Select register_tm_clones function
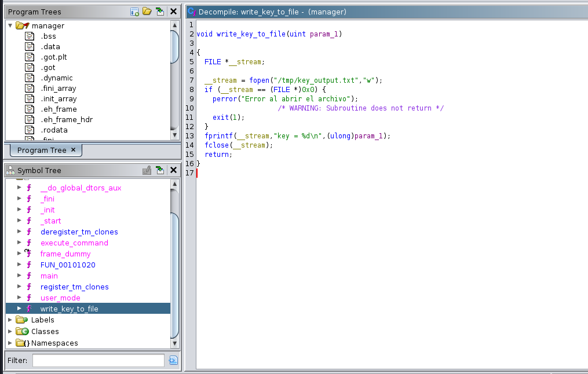 (x=75, y=287)
